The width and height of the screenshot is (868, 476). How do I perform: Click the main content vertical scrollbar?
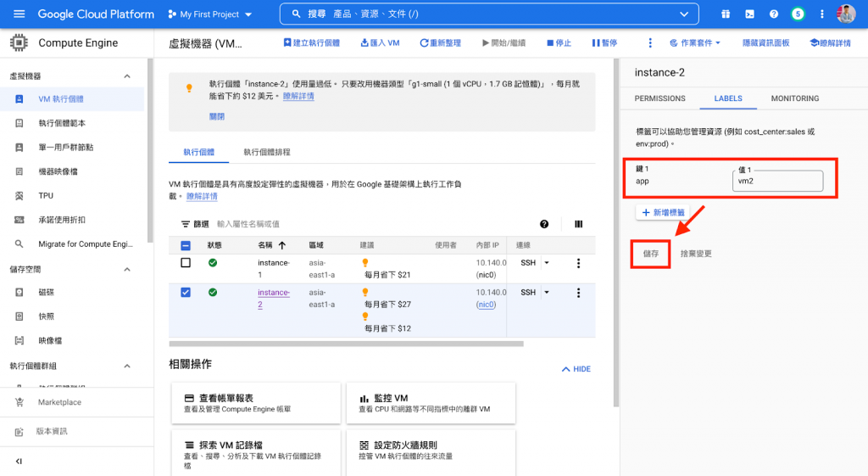pos(616,232)
